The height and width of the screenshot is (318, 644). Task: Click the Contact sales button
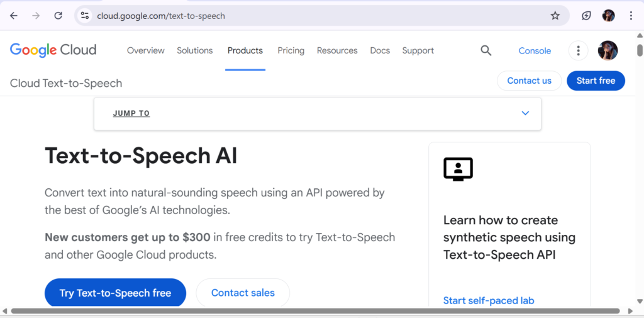243,293
